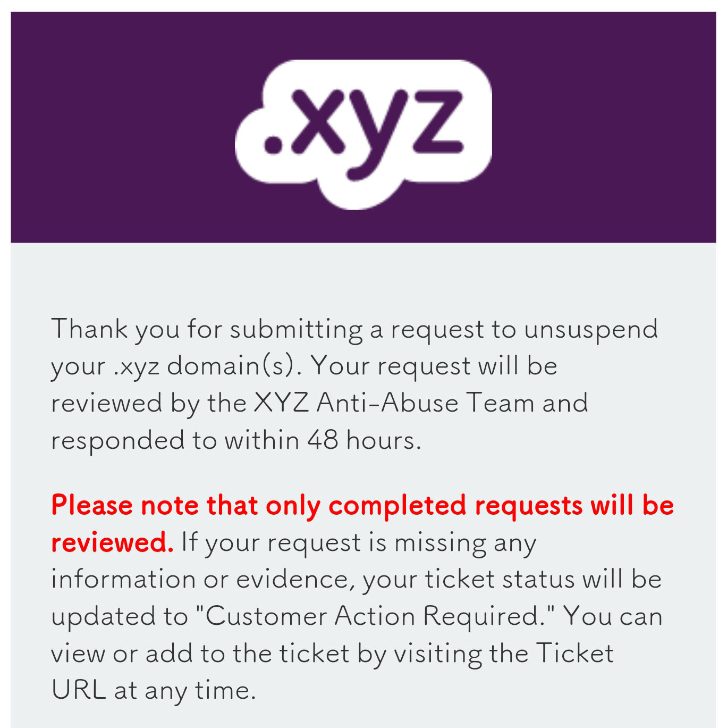Click the "XYZ Anti-Abuse Team" text

tap(393, 403)
